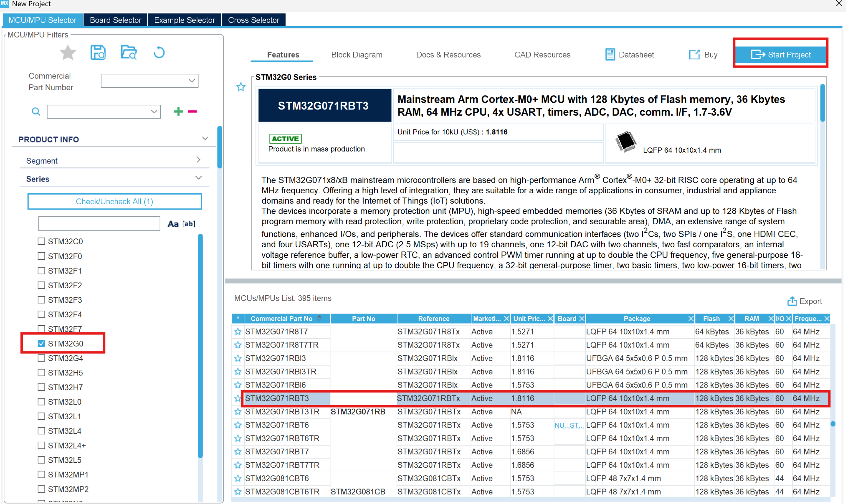Star the STM32G071RBT3 series favorite icon

pos(241,87)
